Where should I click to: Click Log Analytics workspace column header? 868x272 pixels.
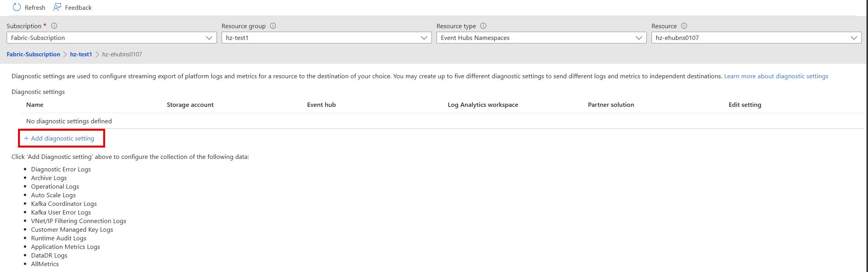tap(483, 105)
